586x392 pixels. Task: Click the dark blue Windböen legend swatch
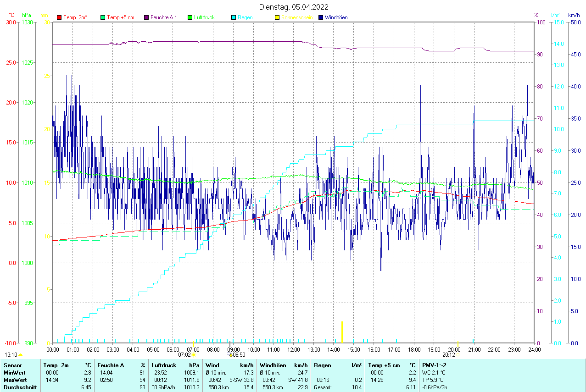[321, 17]
